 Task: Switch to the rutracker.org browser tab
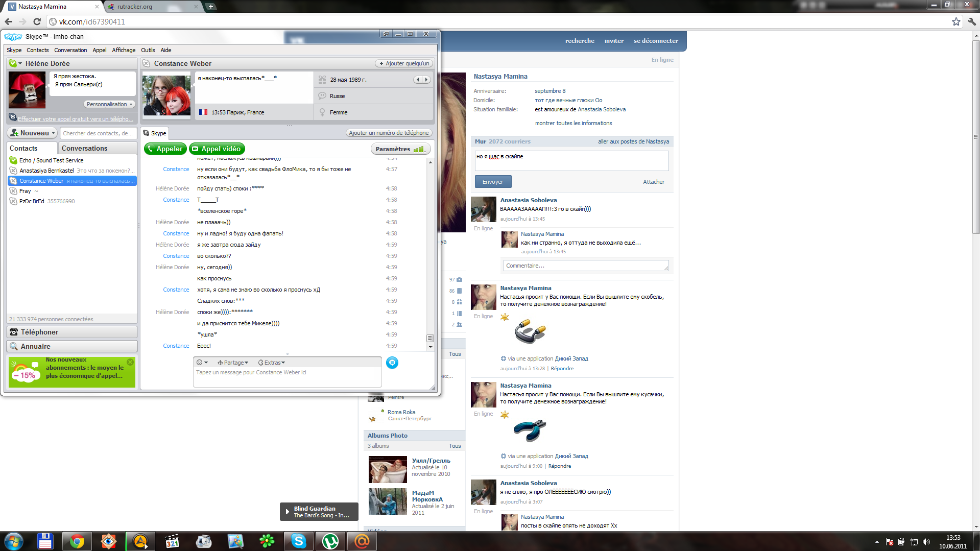153,7
